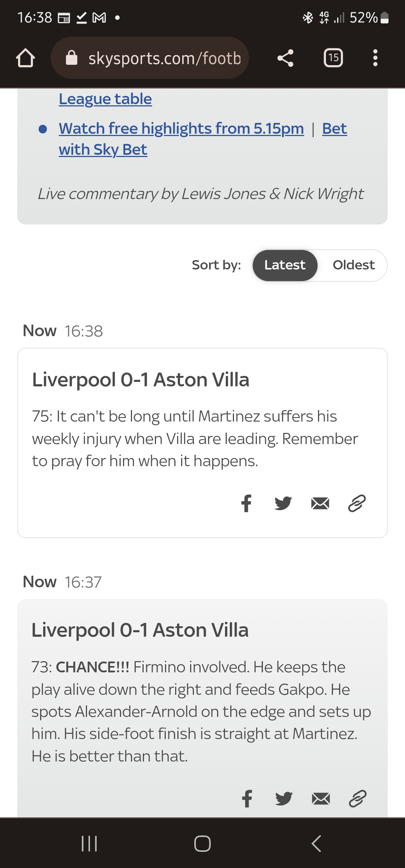Email the 16:37 Alexander-Arnold chance post
The height and width of the screenshot is (868, 405).
coord(321,799)
